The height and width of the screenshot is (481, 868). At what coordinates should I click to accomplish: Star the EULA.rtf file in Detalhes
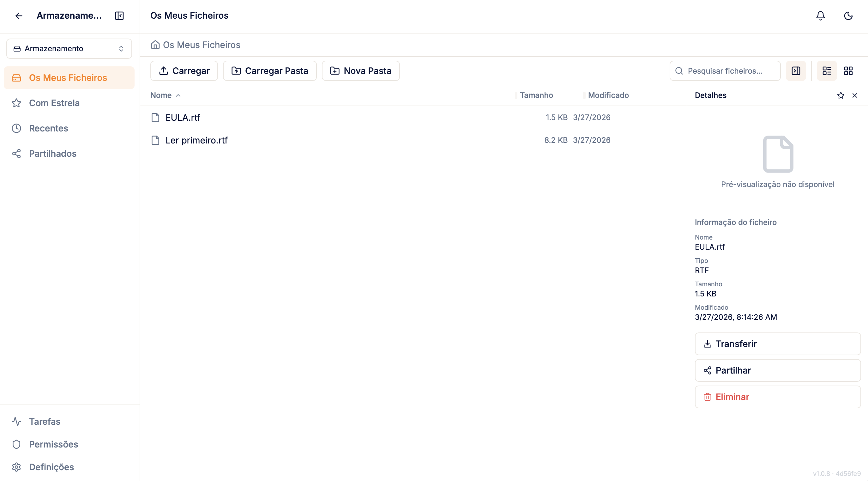point(841,95)
